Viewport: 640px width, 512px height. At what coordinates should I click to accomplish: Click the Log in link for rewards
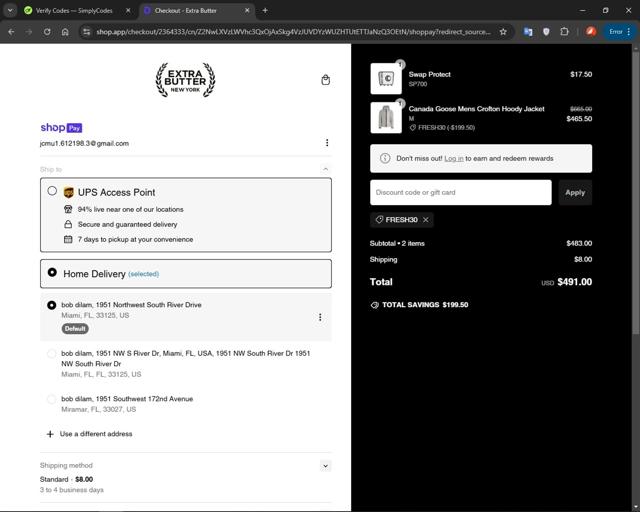point(454,158)
